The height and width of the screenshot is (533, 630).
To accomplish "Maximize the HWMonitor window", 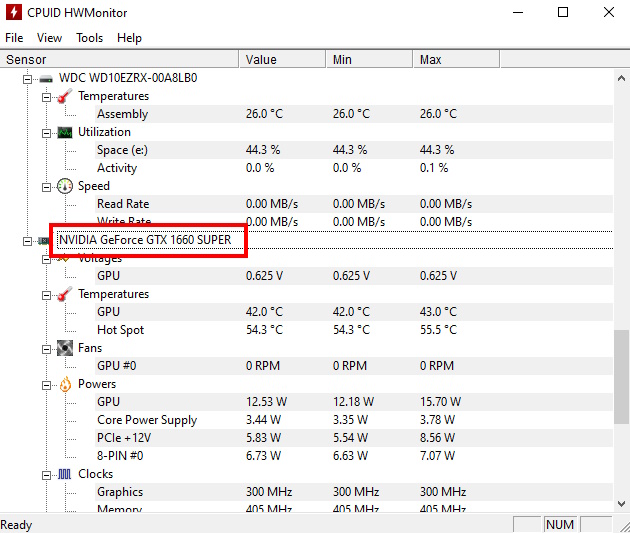I will coord(563,12).
